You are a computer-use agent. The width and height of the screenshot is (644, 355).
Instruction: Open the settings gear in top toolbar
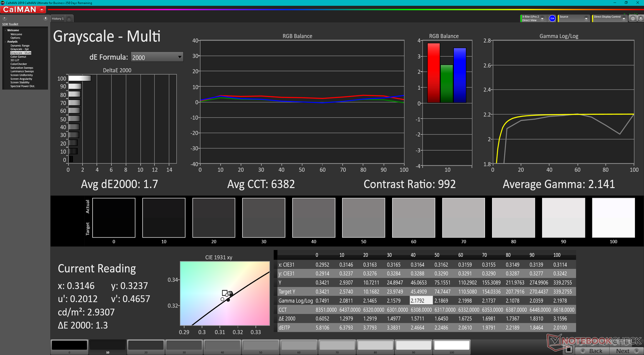point(633,18)
